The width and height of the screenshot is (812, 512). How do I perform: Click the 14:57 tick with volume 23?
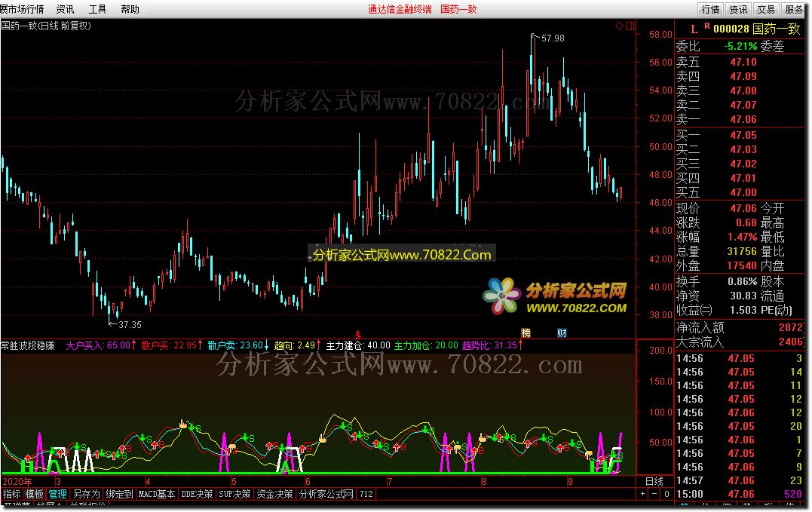click(x=740, y=480)
